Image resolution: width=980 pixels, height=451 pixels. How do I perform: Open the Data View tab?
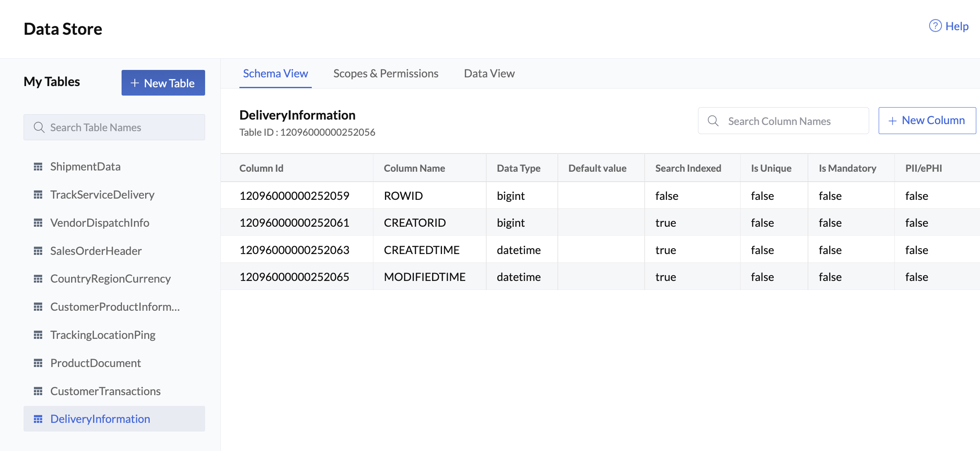tap(489, 73)
